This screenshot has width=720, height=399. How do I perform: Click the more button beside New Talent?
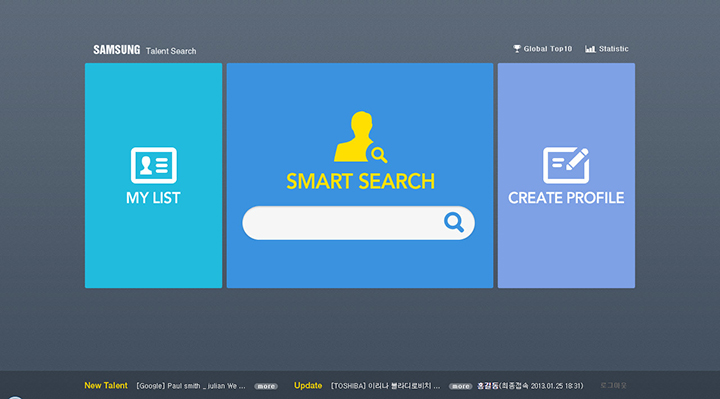pos(266,386)
